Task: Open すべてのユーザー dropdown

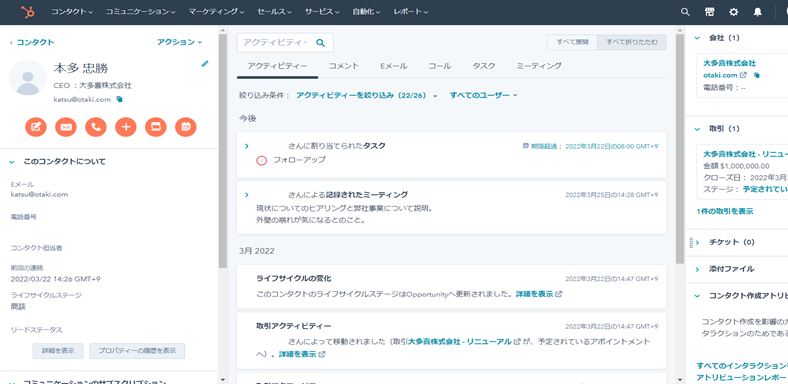Action: click(x=483, y=95)
